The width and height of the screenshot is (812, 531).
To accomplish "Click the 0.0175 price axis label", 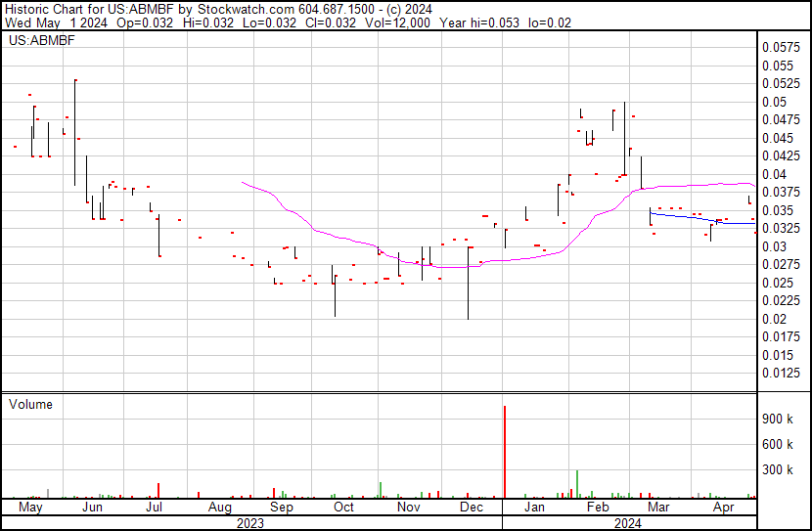I will (781, 337).
